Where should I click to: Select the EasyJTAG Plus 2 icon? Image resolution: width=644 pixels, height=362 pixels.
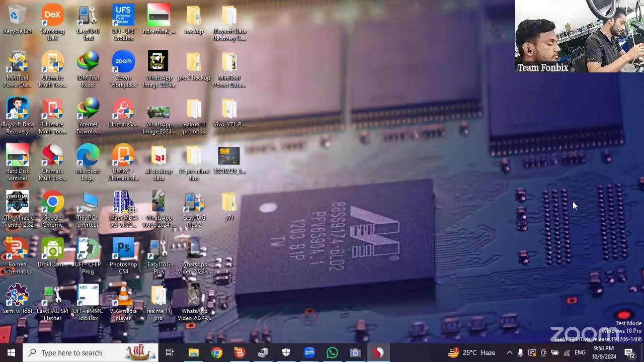point(194,210)
